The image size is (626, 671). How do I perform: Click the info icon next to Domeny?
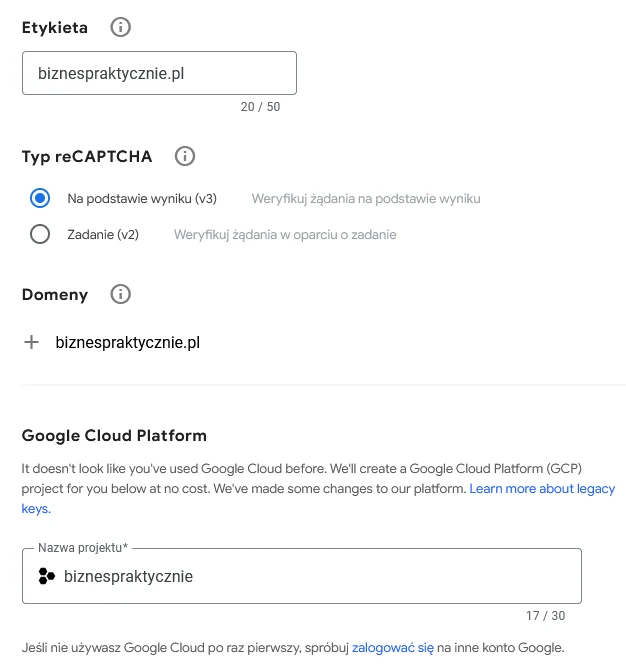point(120,295)
